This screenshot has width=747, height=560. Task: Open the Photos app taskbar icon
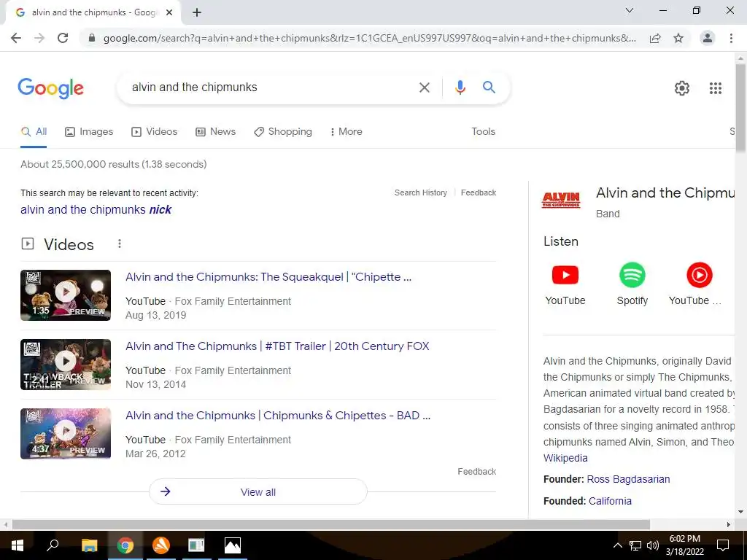pyautogui.click(x=233, y=545)
